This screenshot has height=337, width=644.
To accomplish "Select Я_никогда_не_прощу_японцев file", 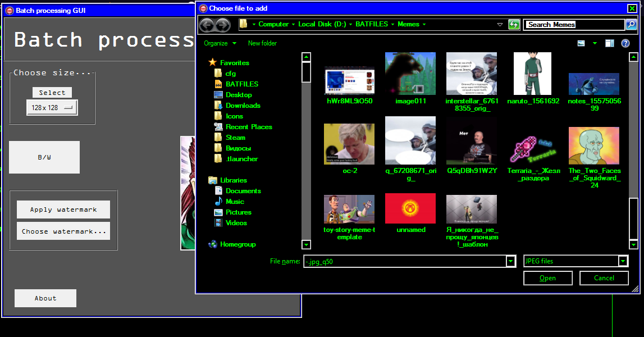I will 472,221.
